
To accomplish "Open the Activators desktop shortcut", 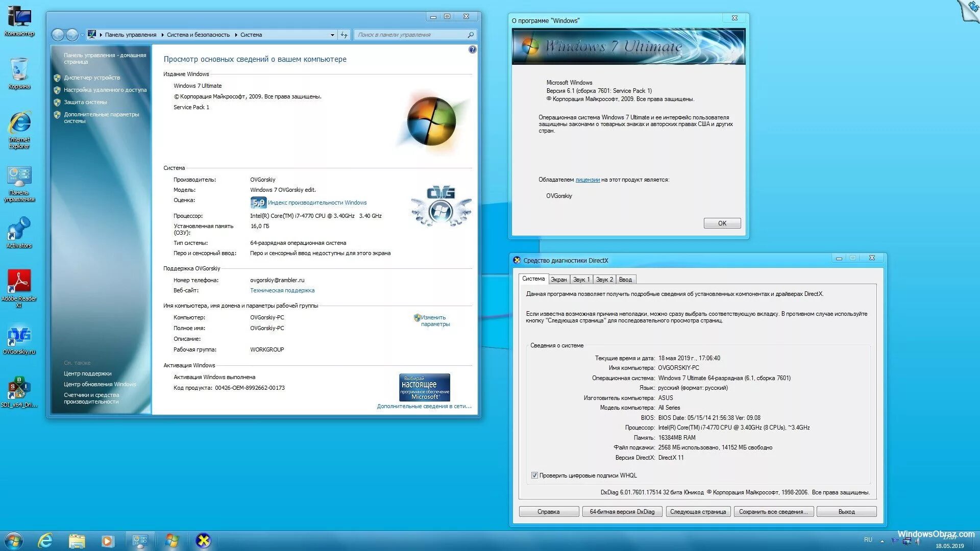I will click(x=19, y=233).
